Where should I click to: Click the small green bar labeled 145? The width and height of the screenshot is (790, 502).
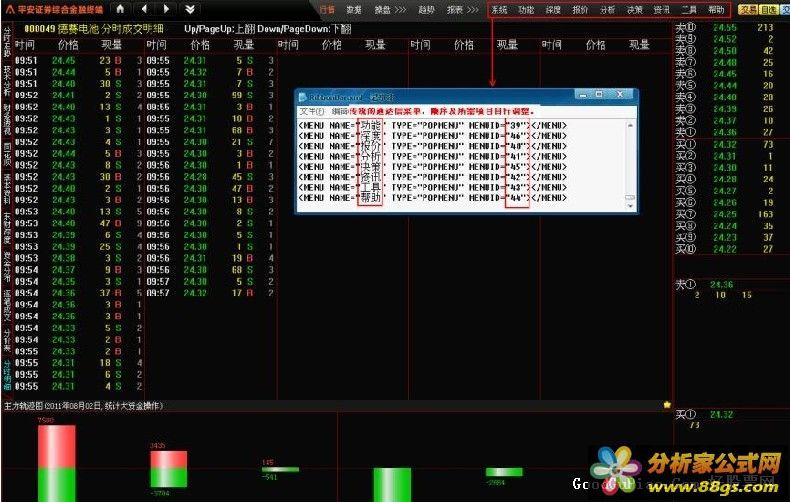[x=281, y=470]
